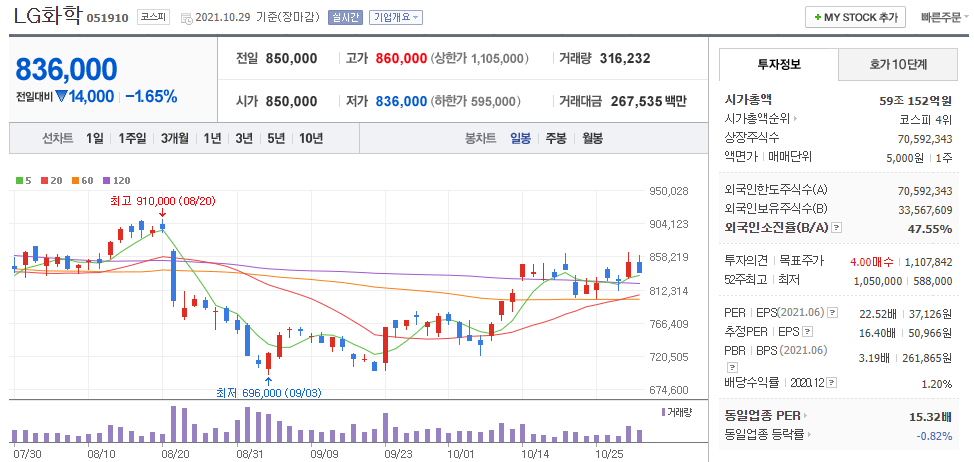Click the purple 거래량 legend marker
The image size is (974, 462).
tap(663, 412)
